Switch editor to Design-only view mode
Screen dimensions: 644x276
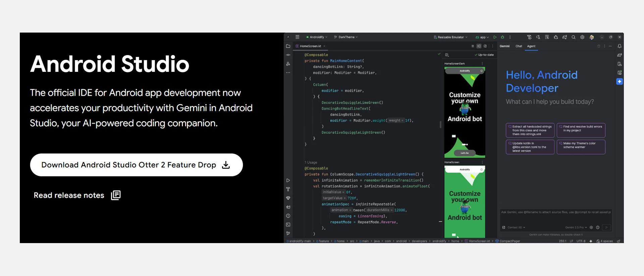(x=485, y=46)
